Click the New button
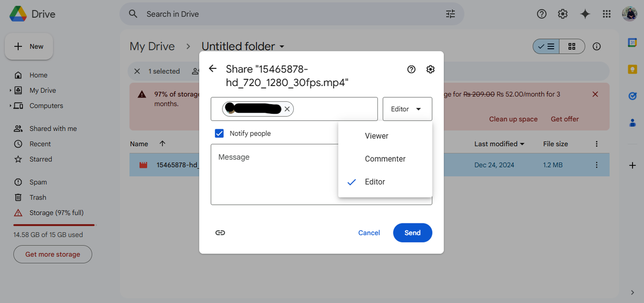644x303 pixels. [29, 46]
